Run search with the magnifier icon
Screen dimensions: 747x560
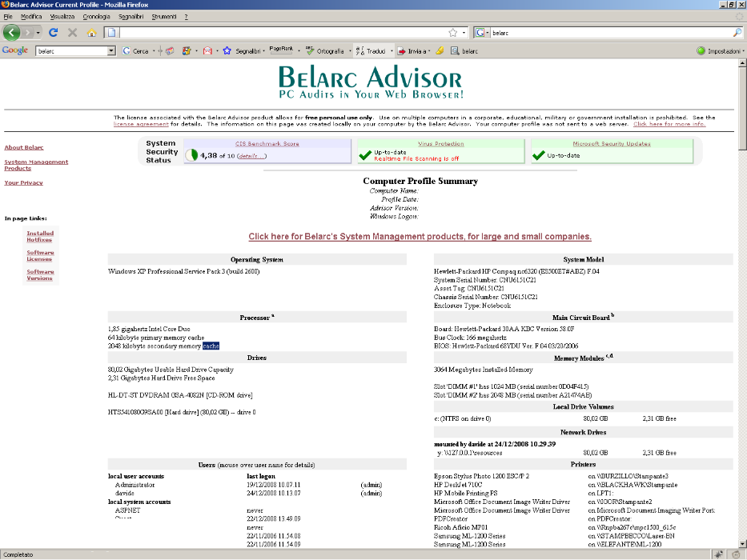737,32
